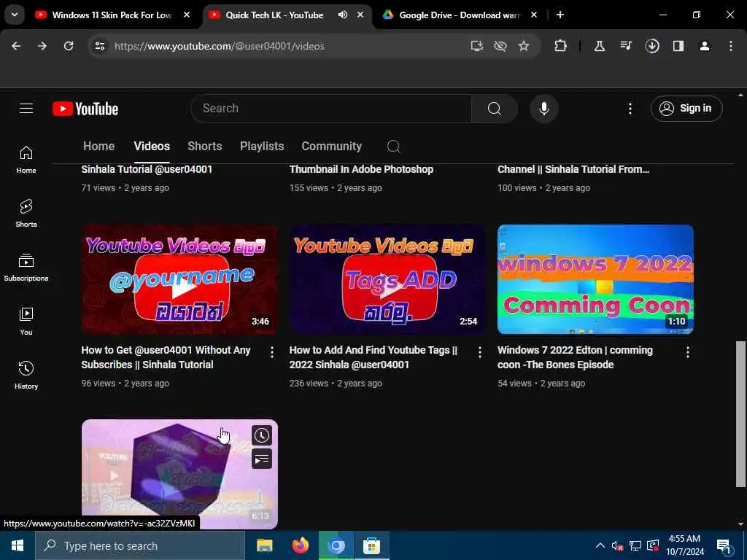Click the YouTube search input field
747x560 pixels.
[x=330, y=109]
